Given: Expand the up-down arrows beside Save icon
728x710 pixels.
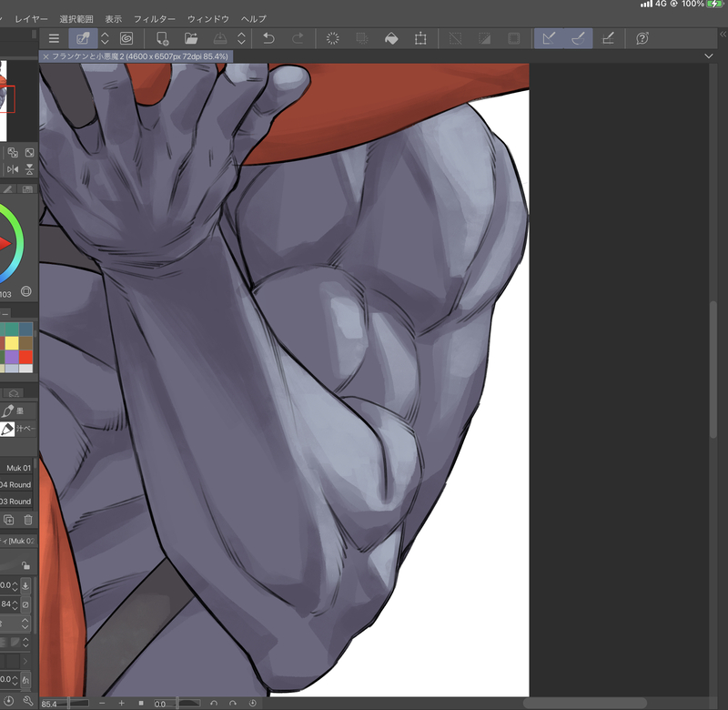Looking at the screenshot, I should click(x=241, y=38).
